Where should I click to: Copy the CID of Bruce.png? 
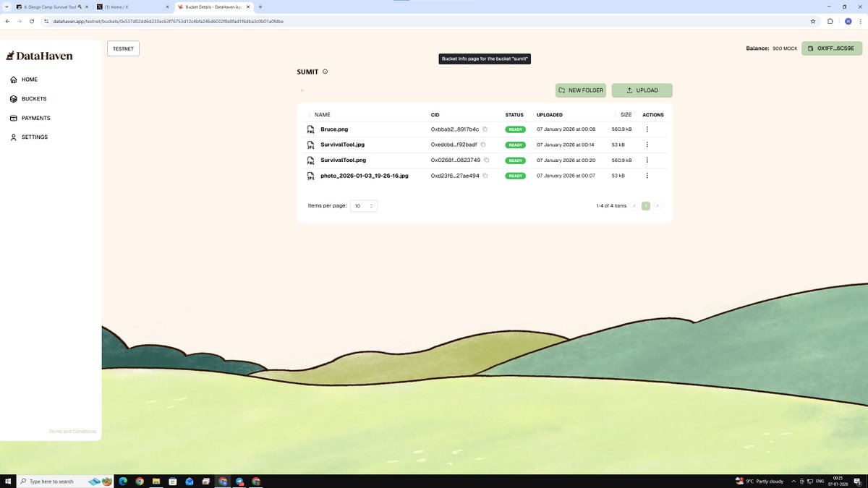click(x=485, y=129)
